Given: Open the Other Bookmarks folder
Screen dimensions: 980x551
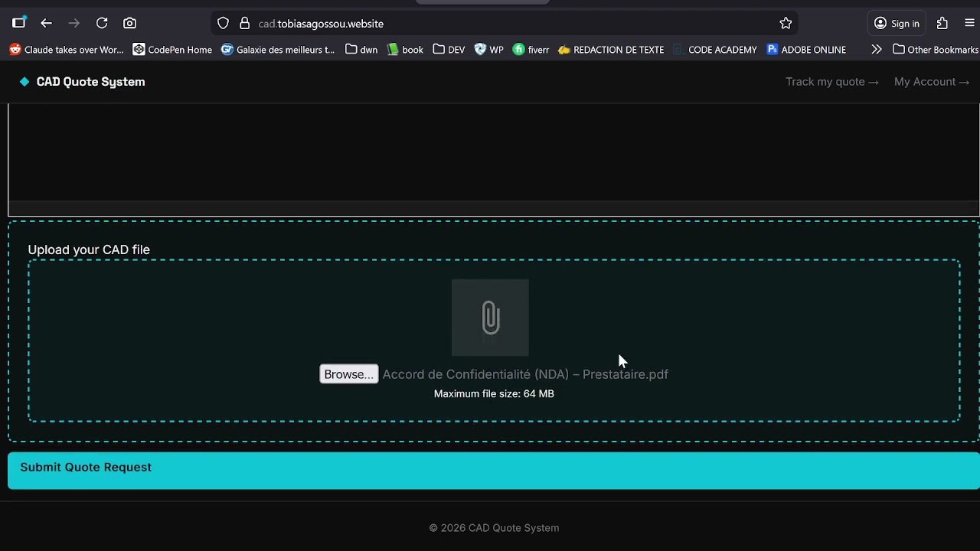Looking at the screenshot, I should click(936, 50).
